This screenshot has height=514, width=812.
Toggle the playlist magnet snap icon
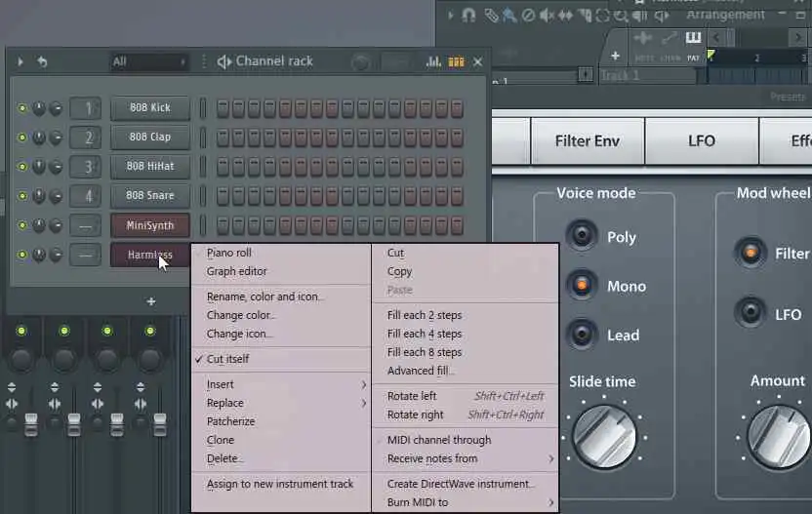click(468, 16)
